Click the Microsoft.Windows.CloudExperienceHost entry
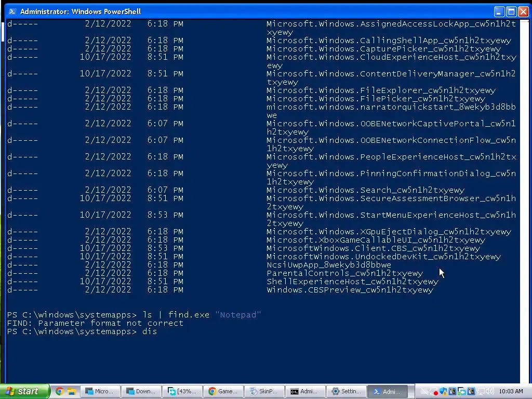Screen dimensions: 532x399 coord(391,61)
